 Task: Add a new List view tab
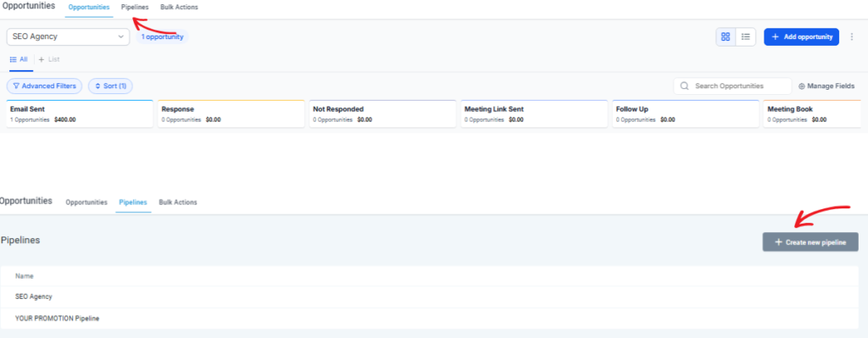click(49, 59)
